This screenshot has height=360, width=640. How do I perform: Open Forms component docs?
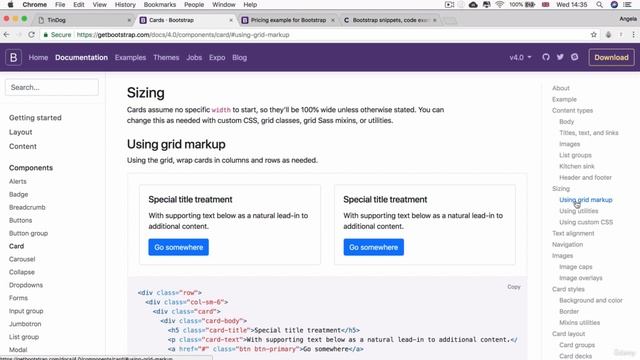tap(18, 298)
